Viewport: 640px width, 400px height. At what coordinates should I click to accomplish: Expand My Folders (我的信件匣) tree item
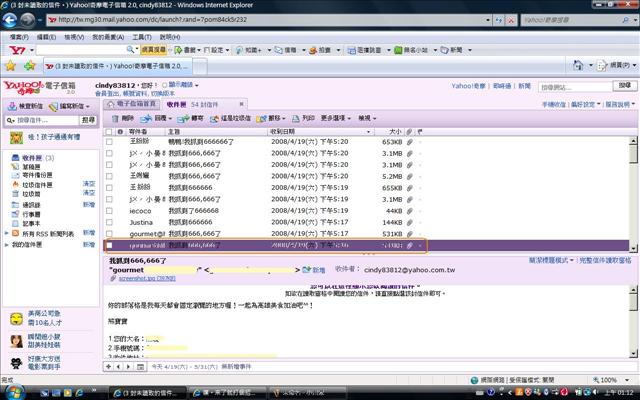point(6,245)
